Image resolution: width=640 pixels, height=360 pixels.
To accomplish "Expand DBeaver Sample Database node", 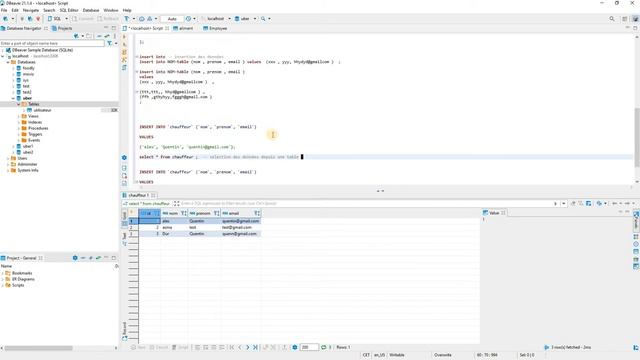I will (x=3, y=50).
